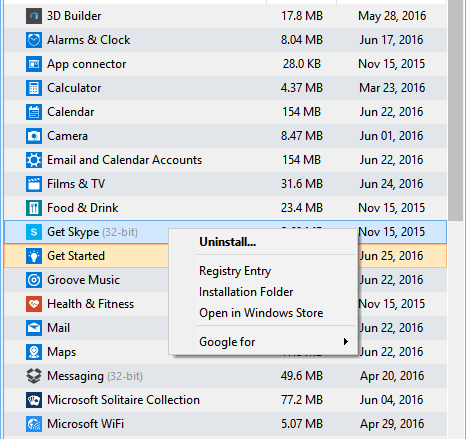Select the Maps entry name
Screen dimensions: 466x439
[x=61, y=352]
